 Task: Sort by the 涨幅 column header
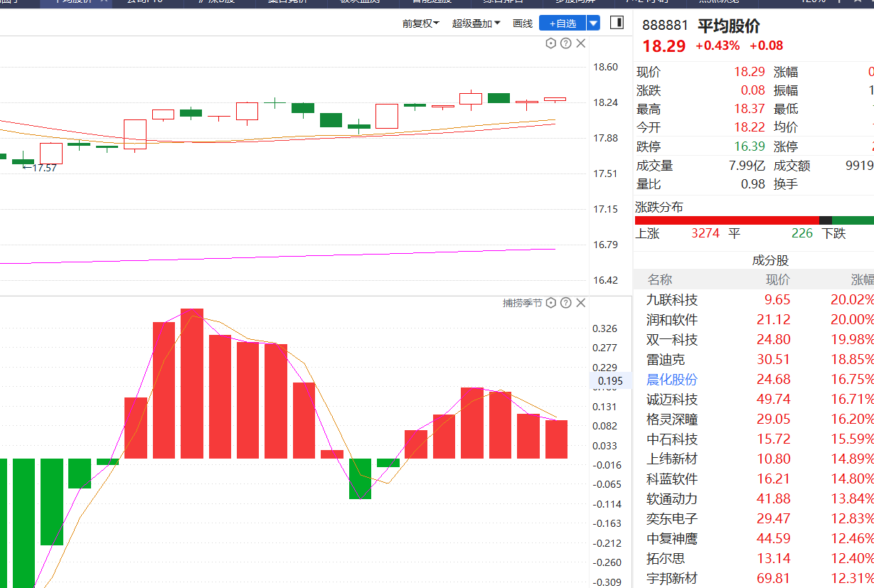[x=862, y=279]
